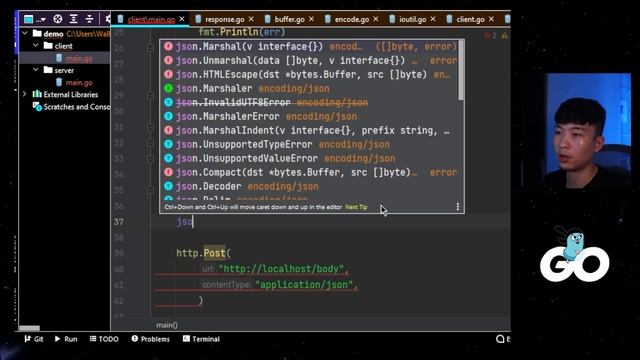640x360 pixels.
Task: Switch to response.go tab
Action: [x=224, y=19]
